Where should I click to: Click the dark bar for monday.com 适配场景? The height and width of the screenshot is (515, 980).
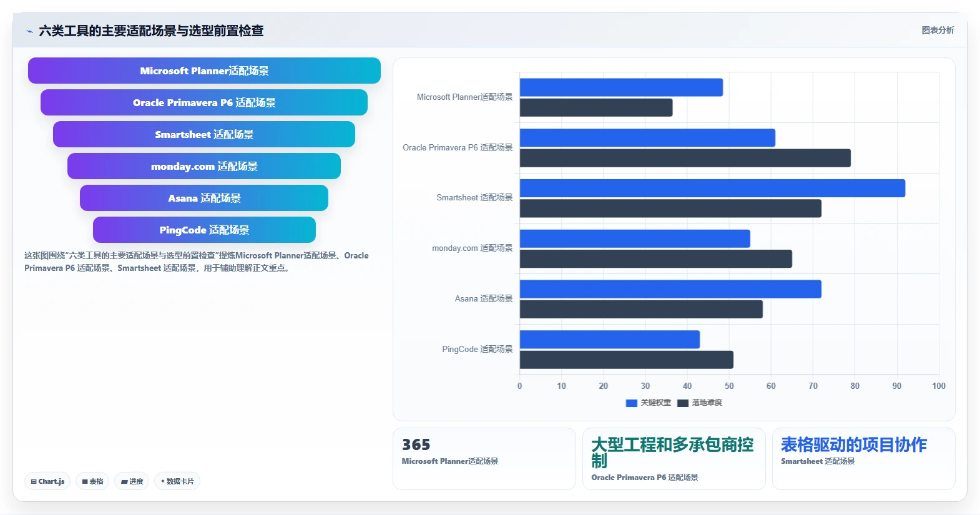coord(656,259)
